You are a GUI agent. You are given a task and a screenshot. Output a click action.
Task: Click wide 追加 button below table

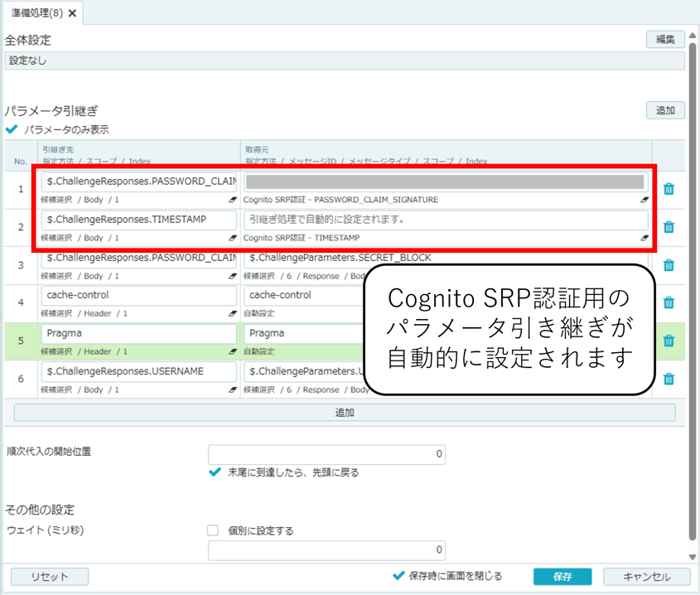[345, 413]
